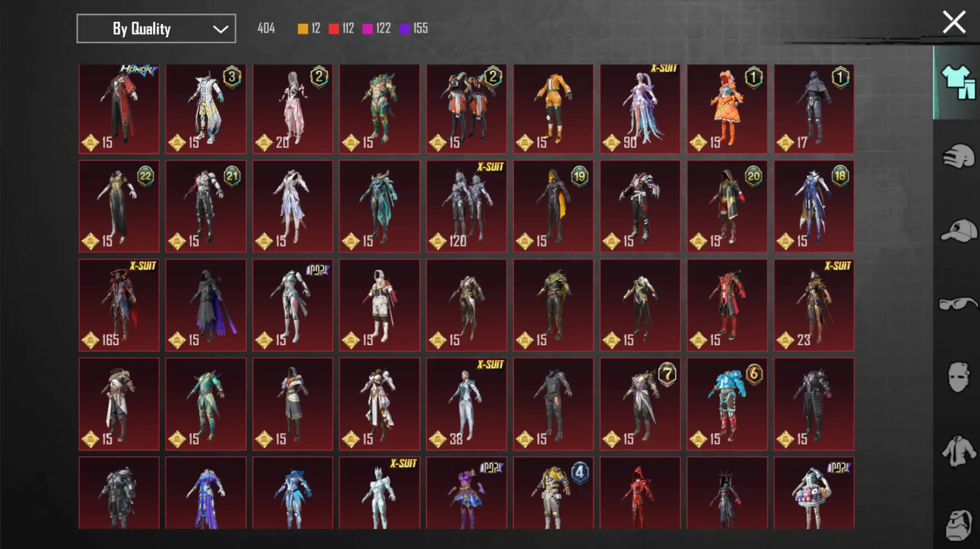The image size is (980, 549).
Task: Select the red hooded outfit with badge 20
Action: point(727,207)
